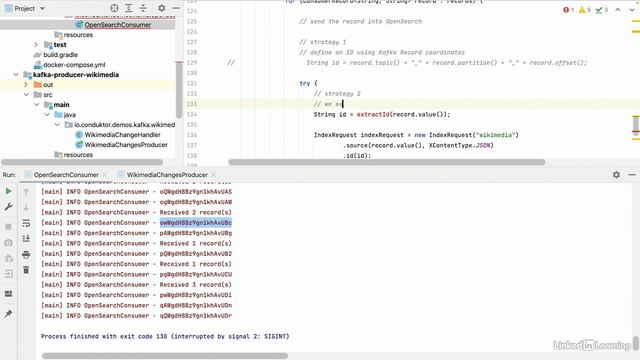Open WikimediaChangesProducer class in tree
640x360 pixels.
126,144
